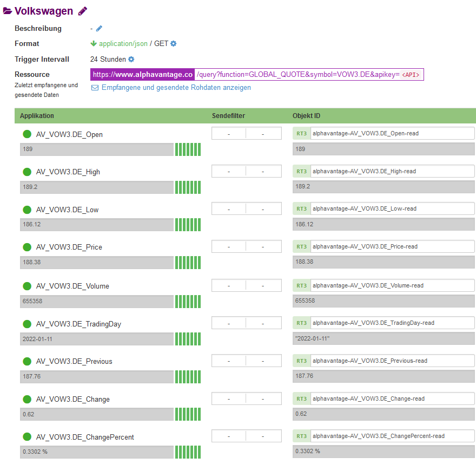Viewport: 476px width, 464px height.
Task: Edit the Beschreibung with the blue pencil
Action: [100, 29]
